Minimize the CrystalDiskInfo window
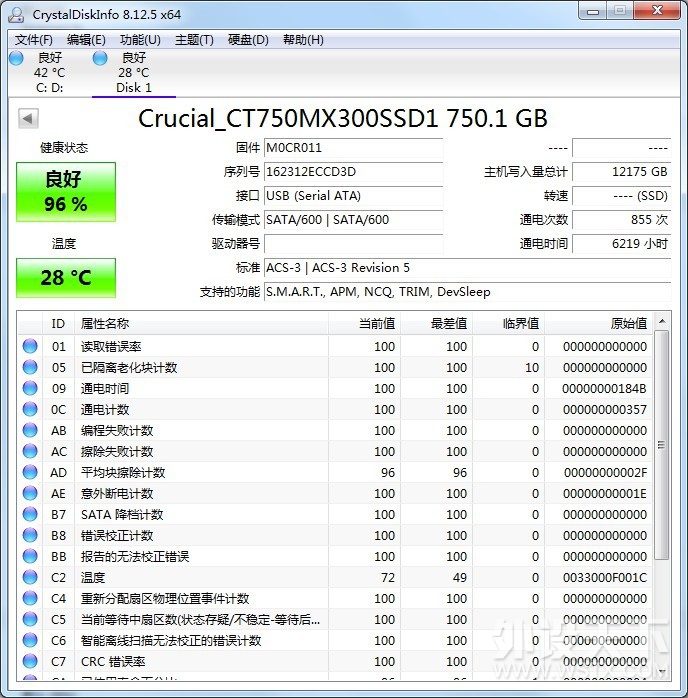 point(593,11)
